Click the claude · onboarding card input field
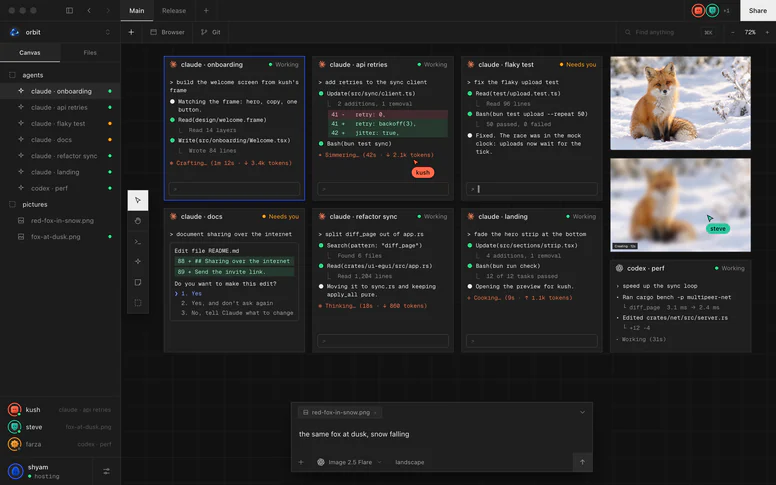Screen dimensions: 776x485 (x=234, y=189)
